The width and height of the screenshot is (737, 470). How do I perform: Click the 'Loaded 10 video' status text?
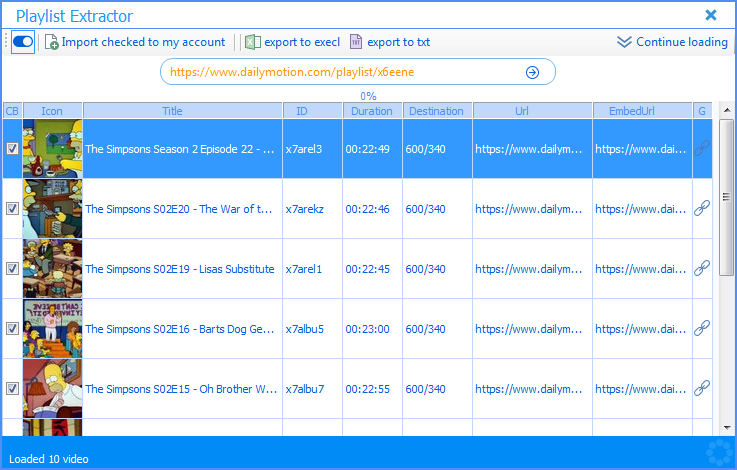click(49, 459)
